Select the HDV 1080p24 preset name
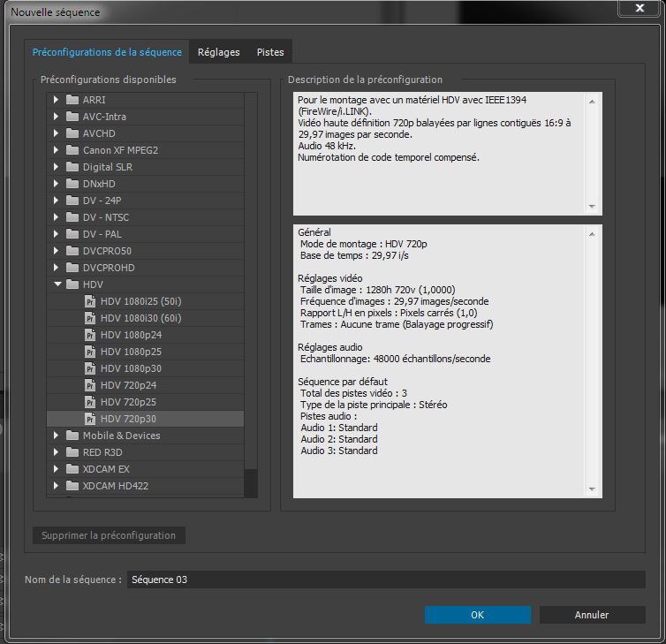Viewport: 666px width, 644px height. (x=131, y=335)
